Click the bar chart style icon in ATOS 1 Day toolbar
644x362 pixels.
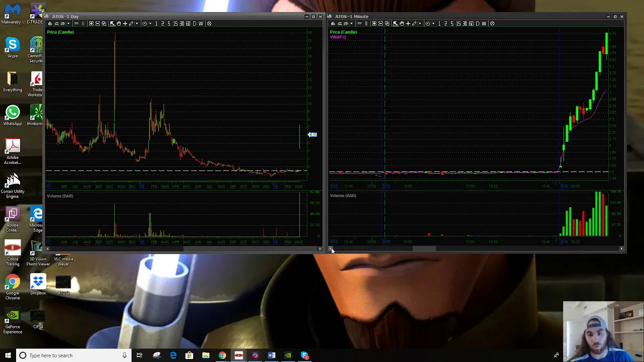coord(50,23)
